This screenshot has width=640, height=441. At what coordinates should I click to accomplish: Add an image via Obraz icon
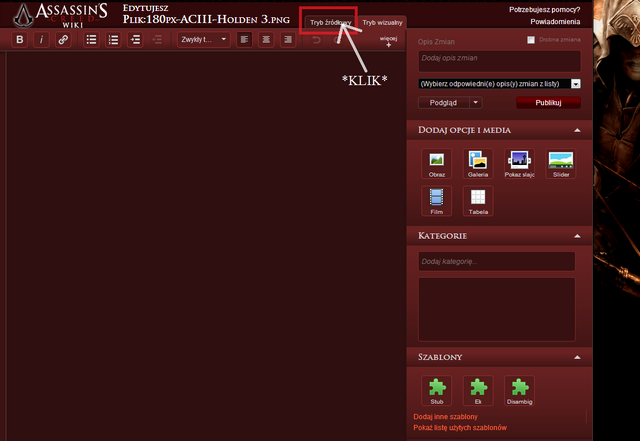point(436,163)
